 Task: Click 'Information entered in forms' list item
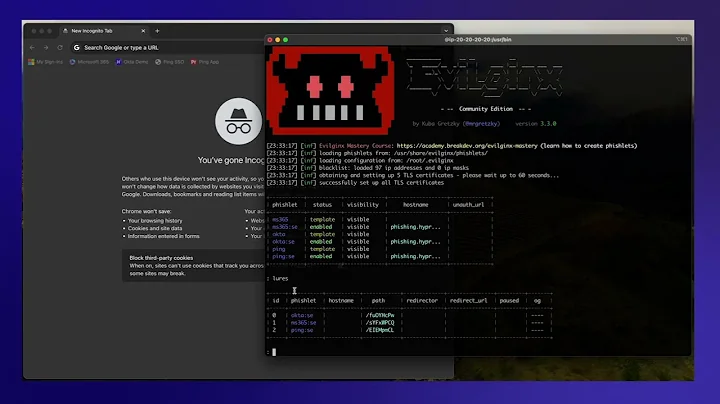pyautogui.click(x=163, y=236)
